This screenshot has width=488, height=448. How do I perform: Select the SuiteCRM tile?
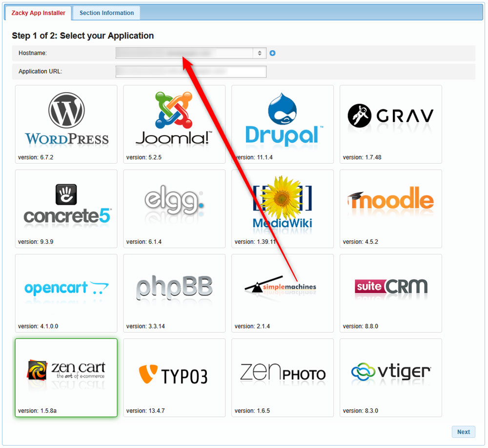coord(390,290)
